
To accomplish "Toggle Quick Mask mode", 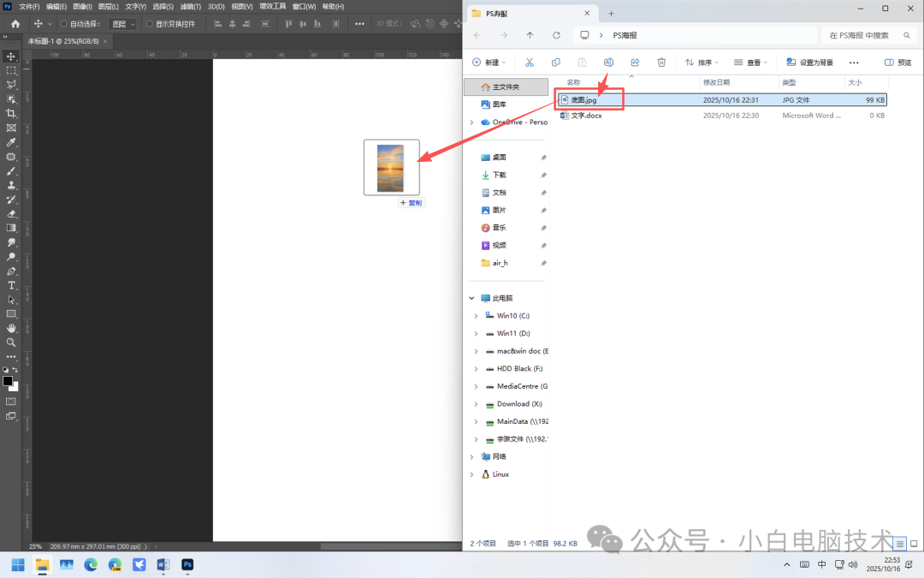I will click(10, 401).
